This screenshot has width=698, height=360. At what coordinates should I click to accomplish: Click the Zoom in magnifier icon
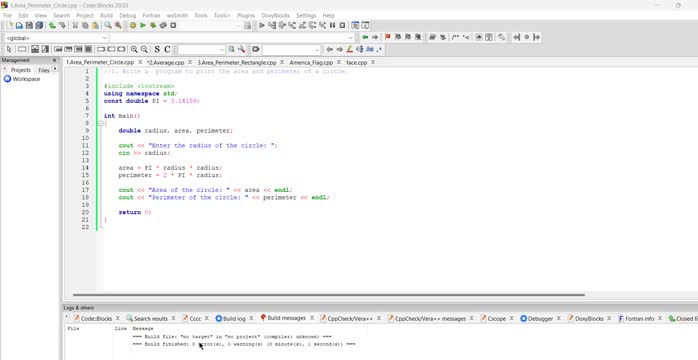point(134,49)
